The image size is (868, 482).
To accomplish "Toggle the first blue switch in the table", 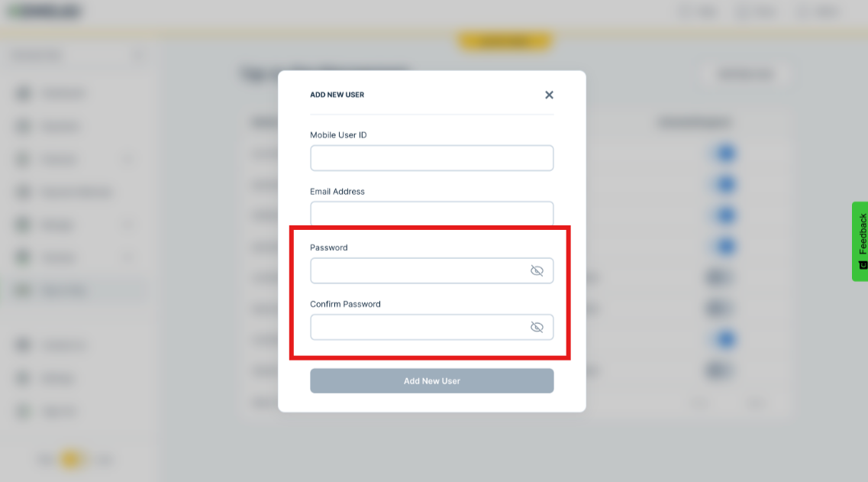I will 723,154.
